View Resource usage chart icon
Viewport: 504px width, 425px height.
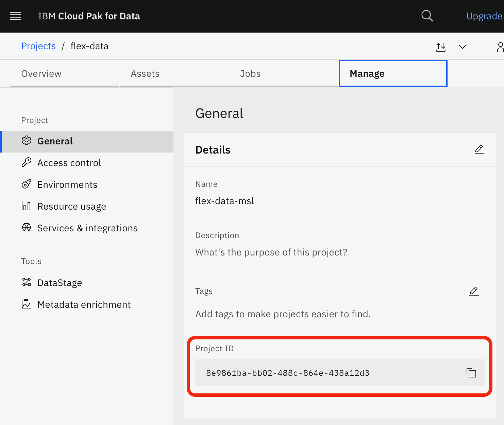pyautogui.click(x=27, y=206)
